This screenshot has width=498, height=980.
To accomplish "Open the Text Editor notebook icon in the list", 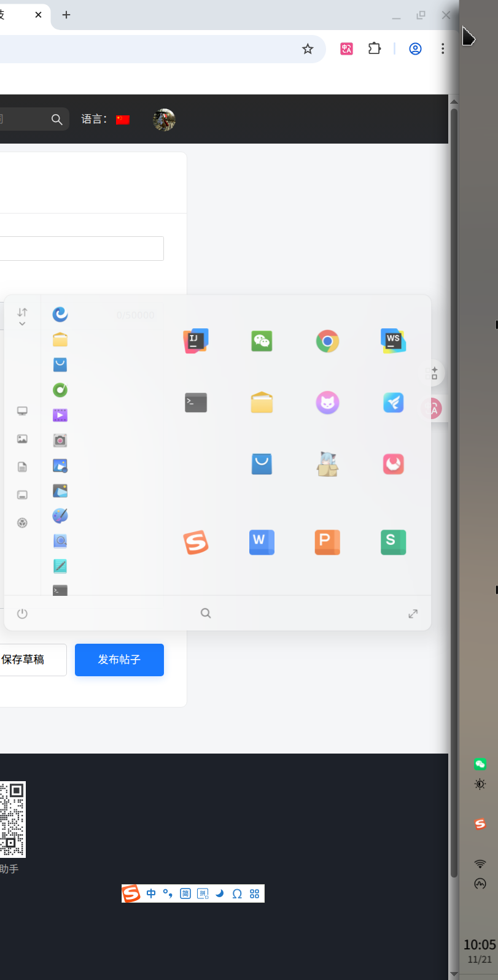I will click(60, 566).
